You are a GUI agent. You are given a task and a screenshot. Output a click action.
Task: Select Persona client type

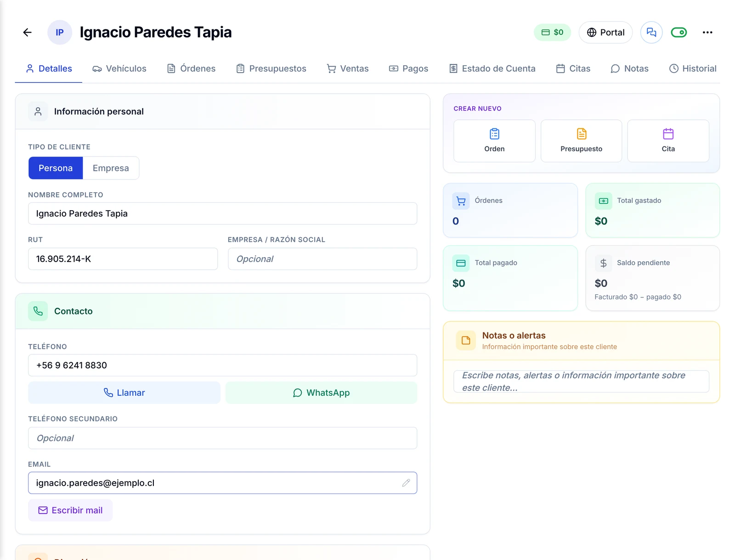pyautogui.click(x=56, y=168)
